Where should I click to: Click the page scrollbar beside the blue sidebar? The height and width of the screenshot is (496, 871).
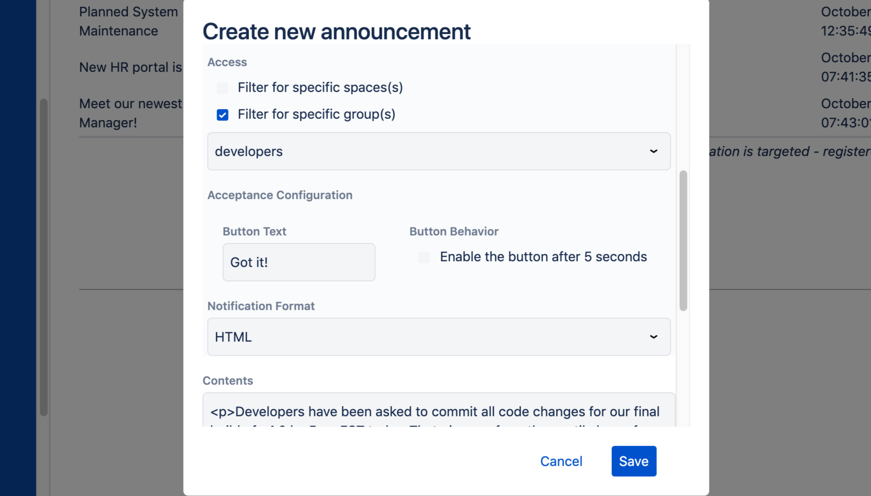coord(43,257)
